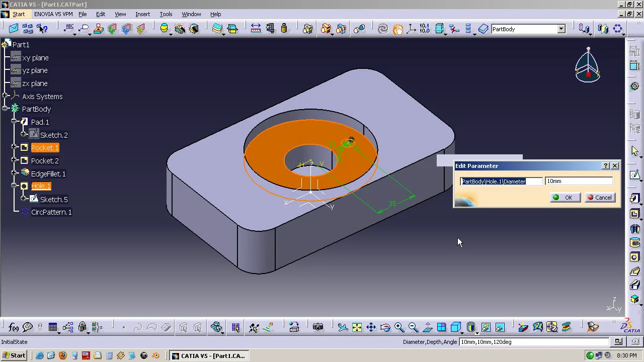Click the Fit All In icon
Screen dimensions: 644x362
pos(357,327)
